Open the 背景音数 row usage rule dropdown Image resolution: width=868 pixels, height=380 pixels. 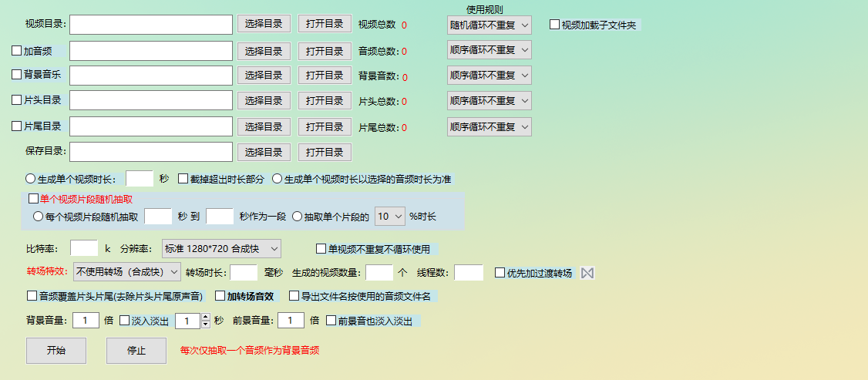point(490,76)
